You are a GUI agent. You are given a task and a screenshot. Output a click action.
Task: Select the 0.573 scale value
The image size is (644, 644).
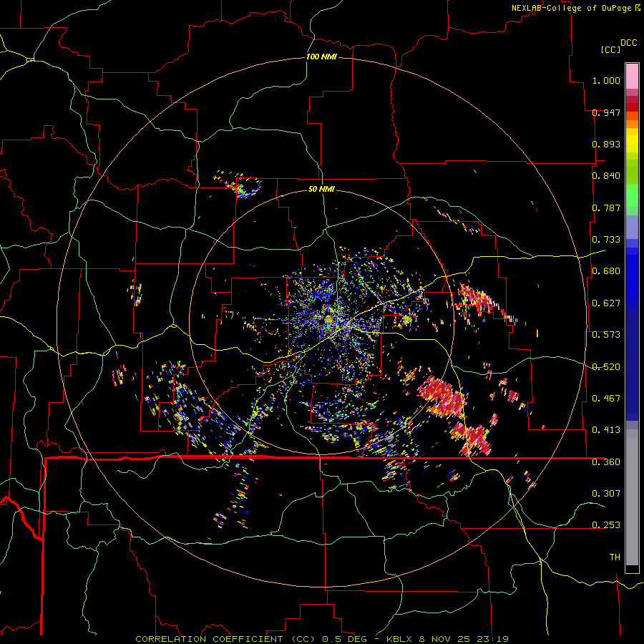pos(606,335)
